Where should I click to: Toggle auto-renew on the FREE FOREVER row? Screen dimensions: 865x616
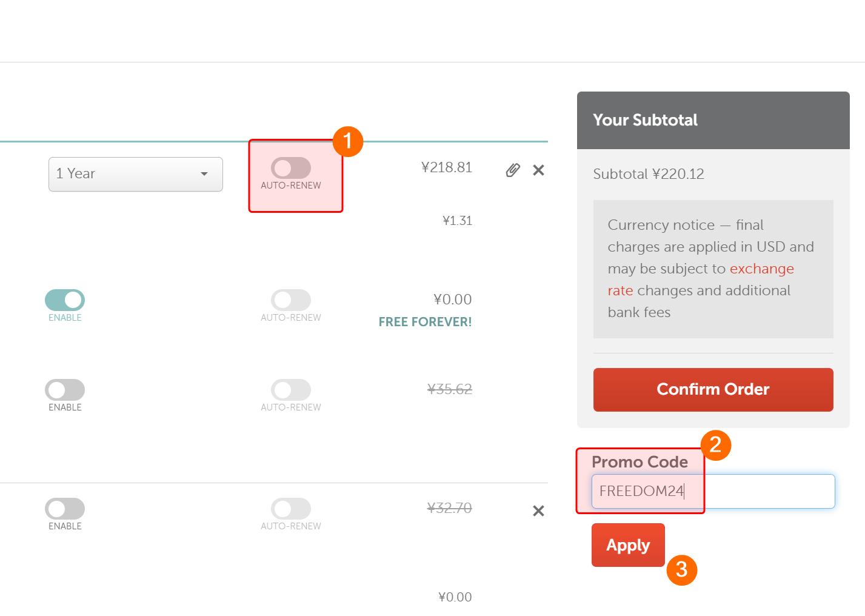click(x=291, y=300)
